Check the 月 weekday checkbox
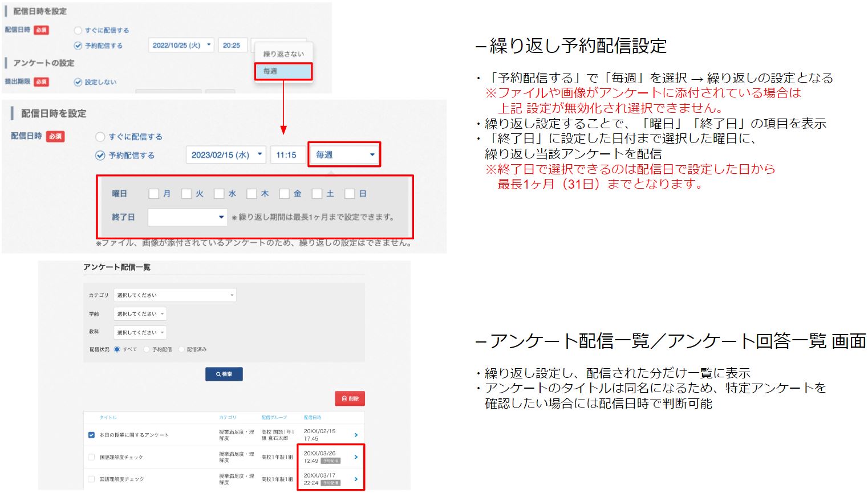Screen dimensions: 868x493 coord(153,194)
